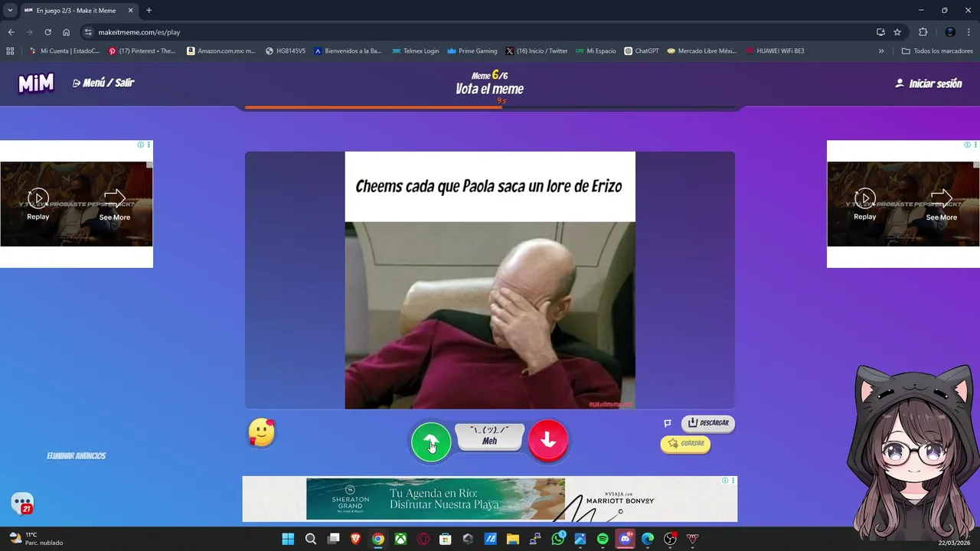Close the Make it Meme tab

click(131, 10)
